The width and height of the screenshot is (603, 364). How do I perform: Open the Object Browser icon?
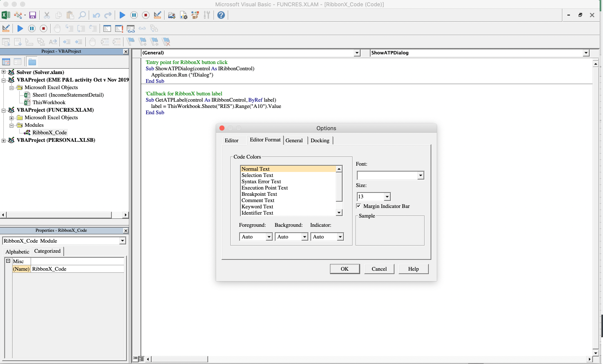(195, 15)
